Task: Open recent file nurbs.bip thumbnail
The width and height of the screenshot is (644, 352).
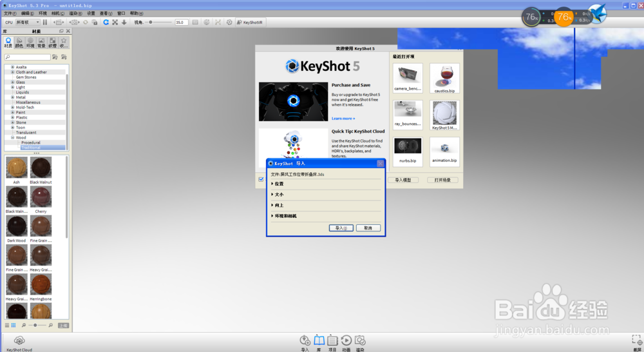Action: [x=408, y=151]
